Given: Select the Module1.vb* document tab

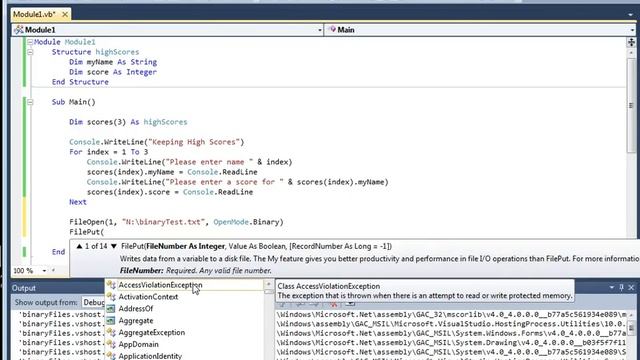Looking at the screenshot, I should point(34,14).
